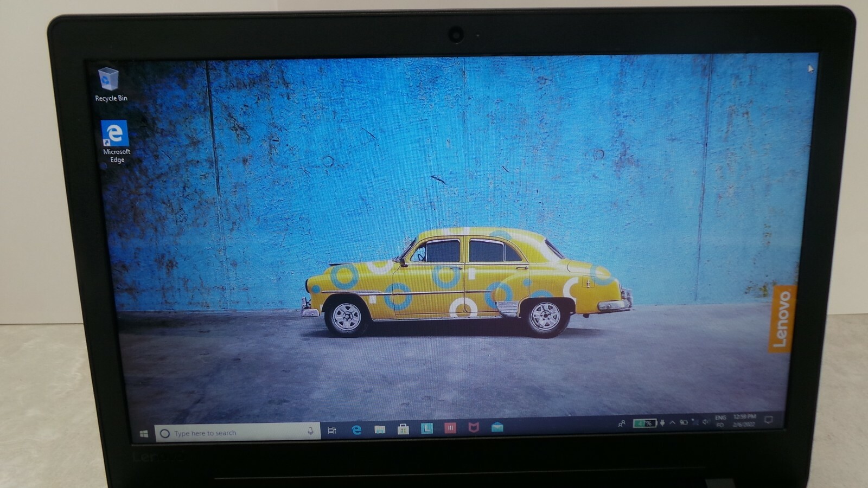The image size is (868, 488).
Task: Open the People icon in system tray
Action: (x=622, y=423)
